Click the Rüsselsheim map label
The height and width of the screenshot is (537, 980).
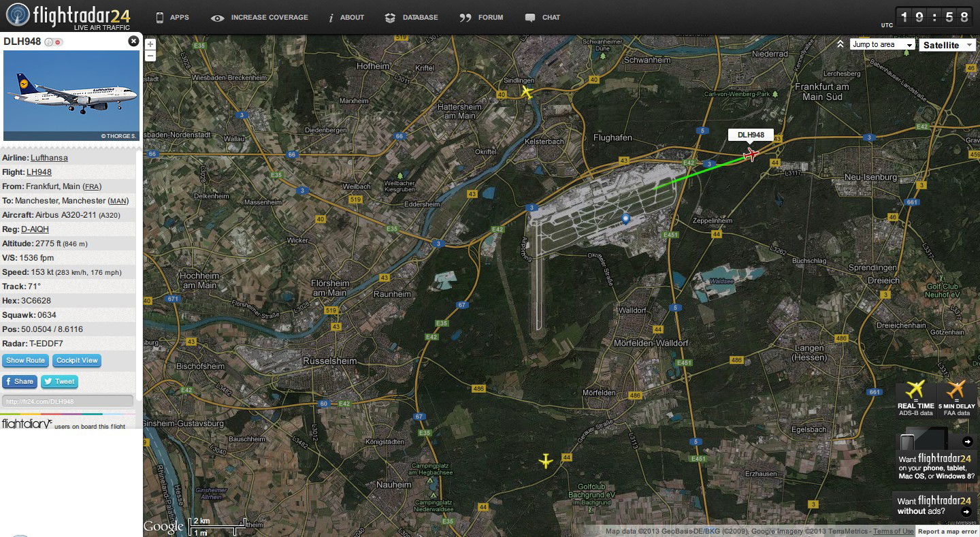click(329, 361)
